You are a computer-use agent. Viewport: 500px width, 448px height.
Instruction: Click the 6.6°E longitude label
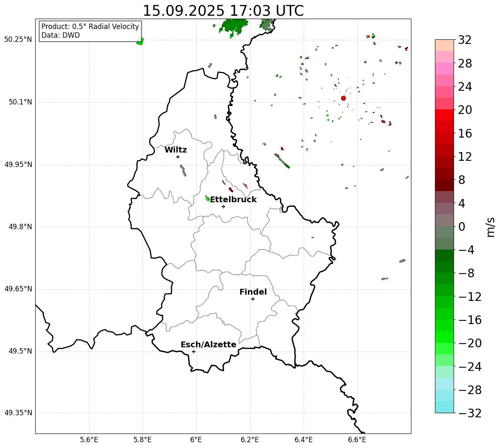pos(357,440)
